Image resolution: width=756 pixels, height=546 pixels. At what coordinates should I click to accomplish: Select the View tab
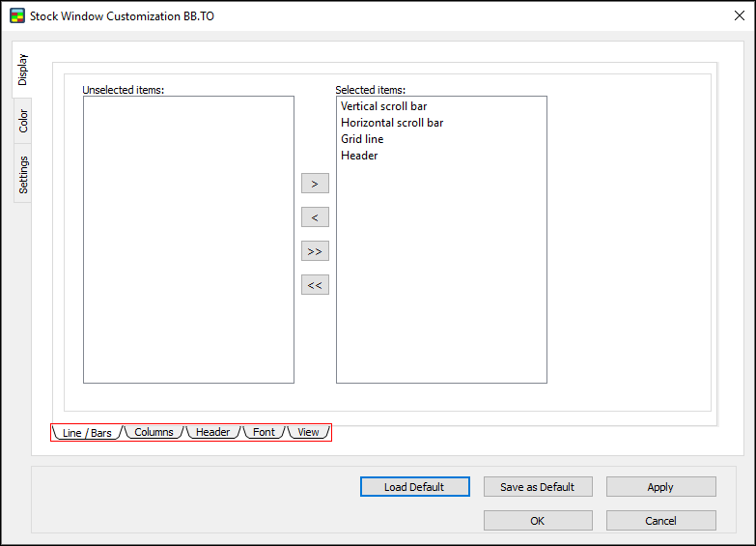[308, 432]
